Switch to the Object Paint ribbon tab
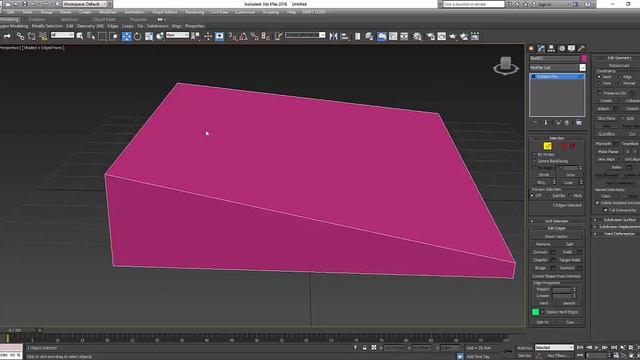The height and width of the screenshot is (360, 640). tap(104, 19)
